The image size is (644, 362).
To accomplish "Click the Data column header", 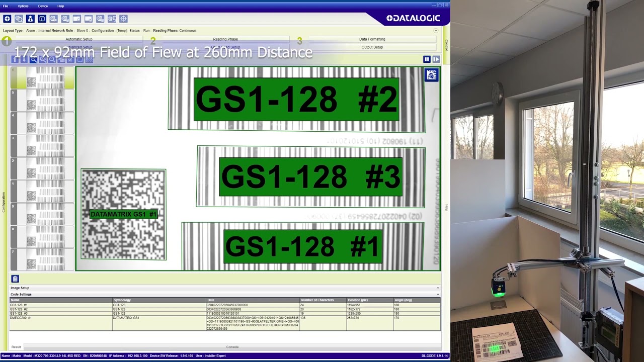I will tap(253, 300).
